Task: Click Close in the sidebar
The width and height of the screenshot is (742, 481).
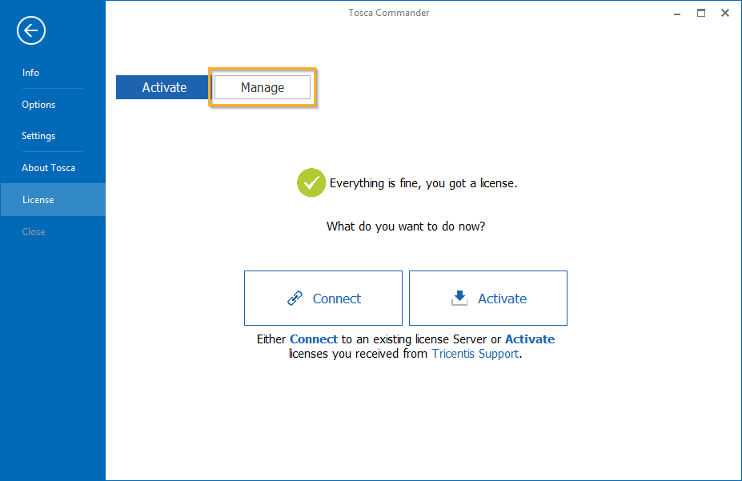Action: tap(34, 232)
